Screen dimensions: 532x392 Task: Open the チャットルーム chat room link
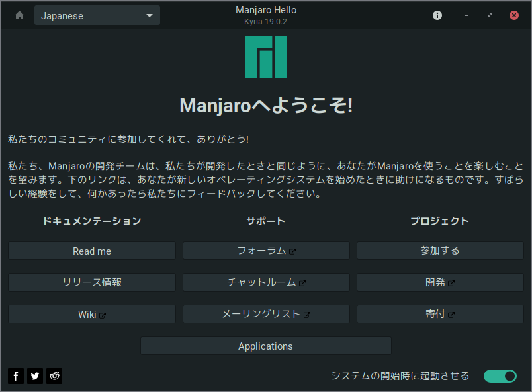[266, 282]
